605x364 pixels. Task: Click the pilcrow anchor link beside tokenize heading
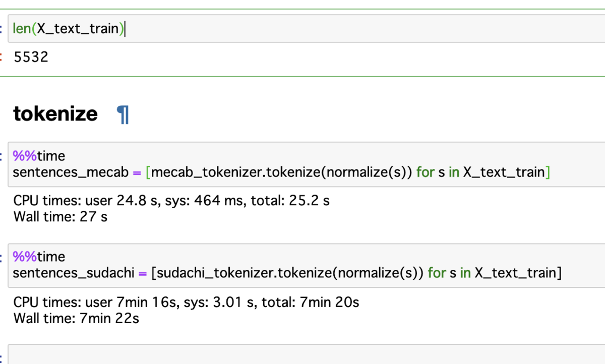coord(123,114)
